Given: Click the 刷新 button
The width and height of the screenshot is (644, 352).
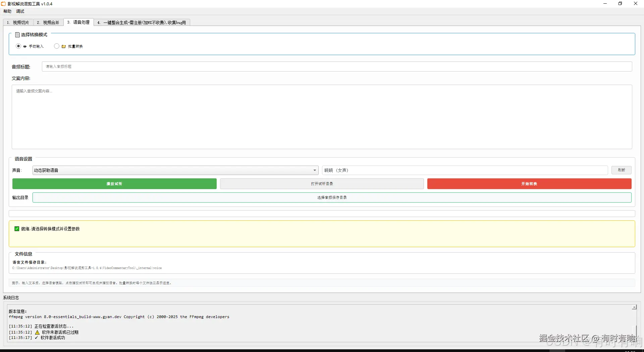Looking at the screenshot, I should click(621, 170).
